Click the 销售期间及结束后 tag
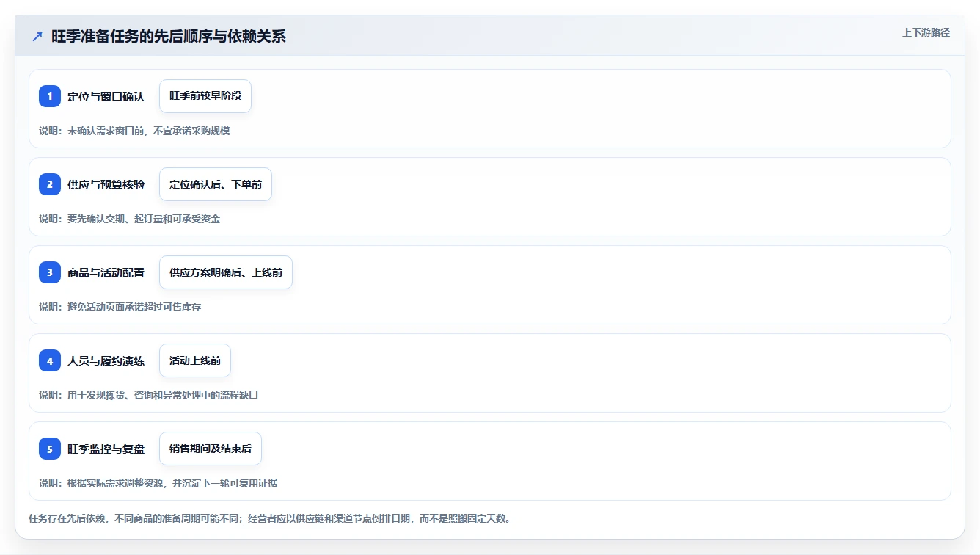 click(211, 449)
